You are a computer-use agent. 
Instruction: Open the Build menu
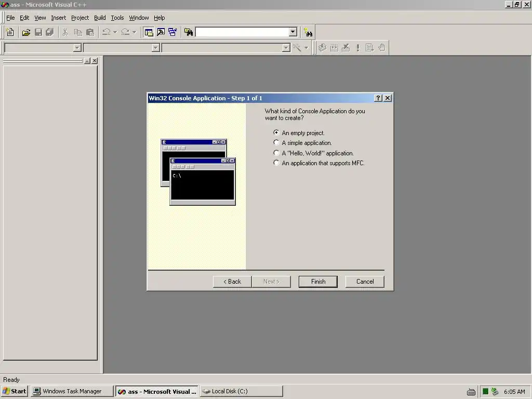pos(100,18)
